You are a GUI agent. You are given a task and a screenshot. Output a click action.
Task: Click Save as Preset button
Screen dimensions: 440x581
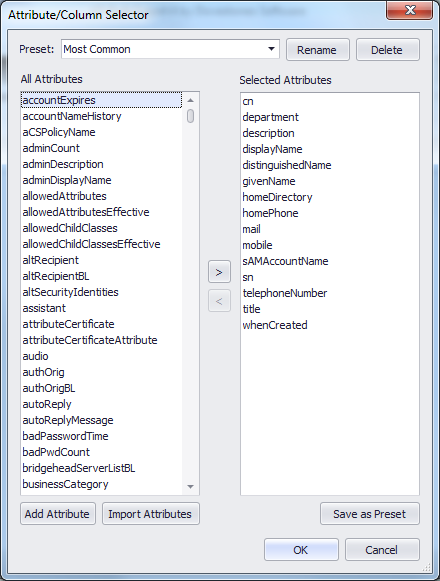click(x=370, y=514)
